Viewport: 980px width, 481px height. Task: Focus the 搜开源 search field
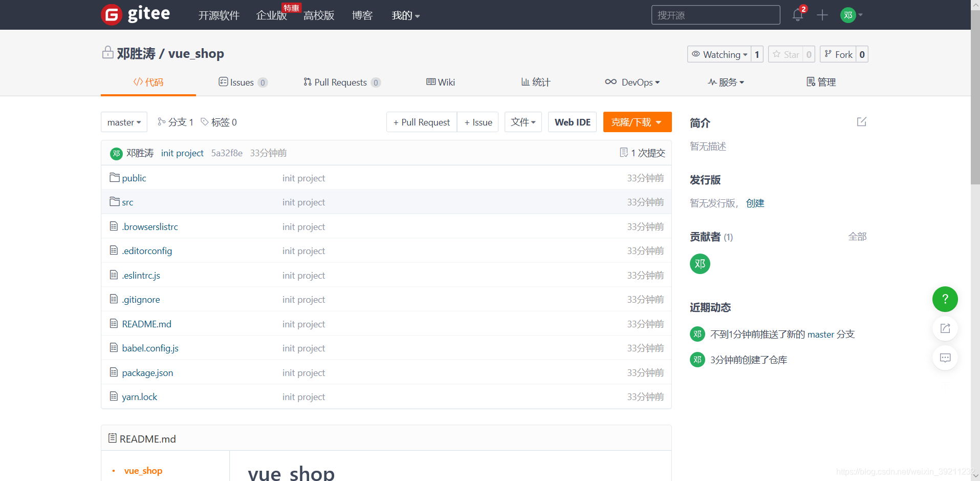715,15
